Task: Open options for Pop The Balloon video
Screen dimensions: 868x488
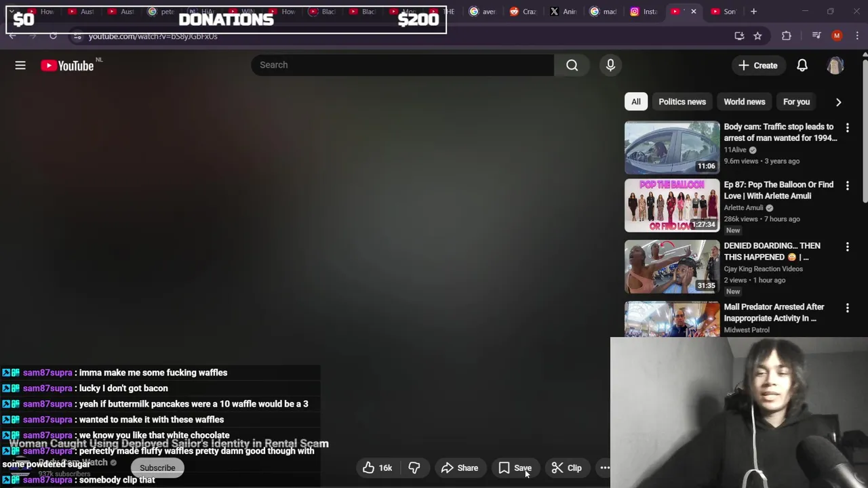Action: click(x=847, y=185)
